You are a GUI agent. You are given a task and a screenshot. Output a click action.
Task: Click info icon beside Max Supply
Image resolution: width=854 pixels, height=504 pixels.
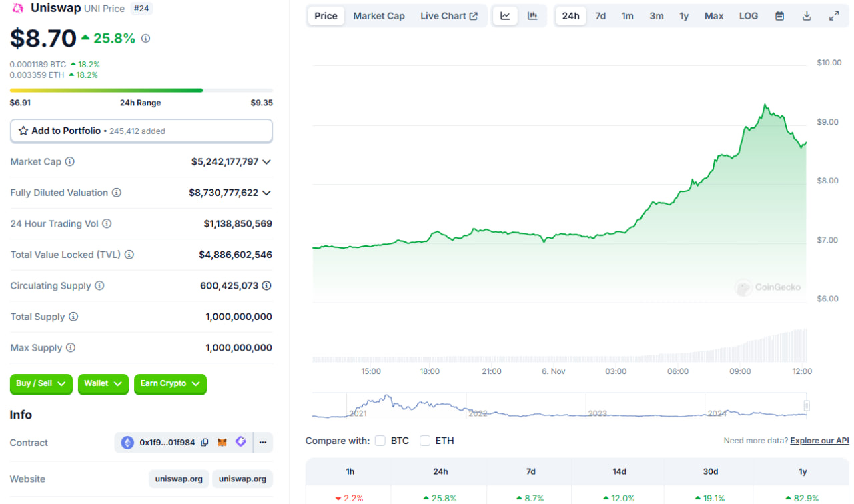click(x=71, y=348)
